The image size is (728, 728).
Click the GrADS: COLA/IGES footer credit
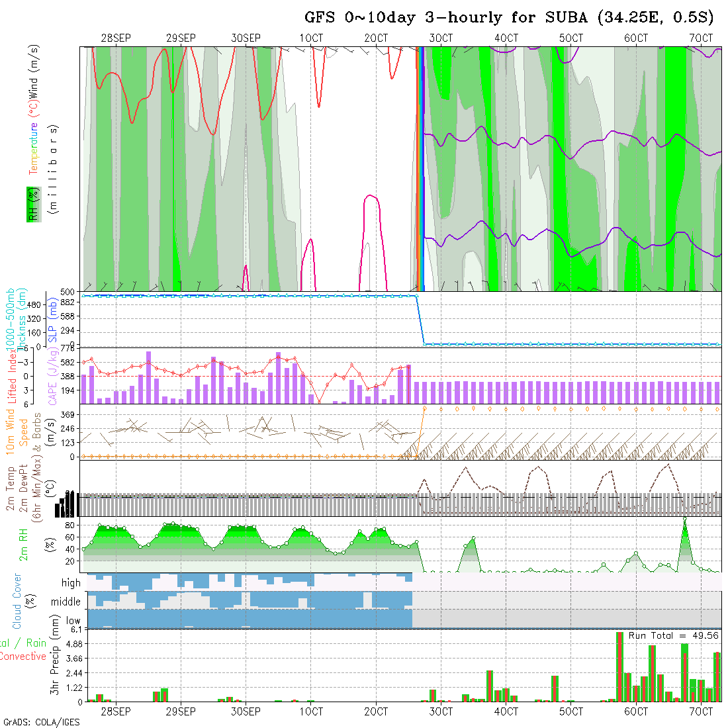click(x=41, y=722)
